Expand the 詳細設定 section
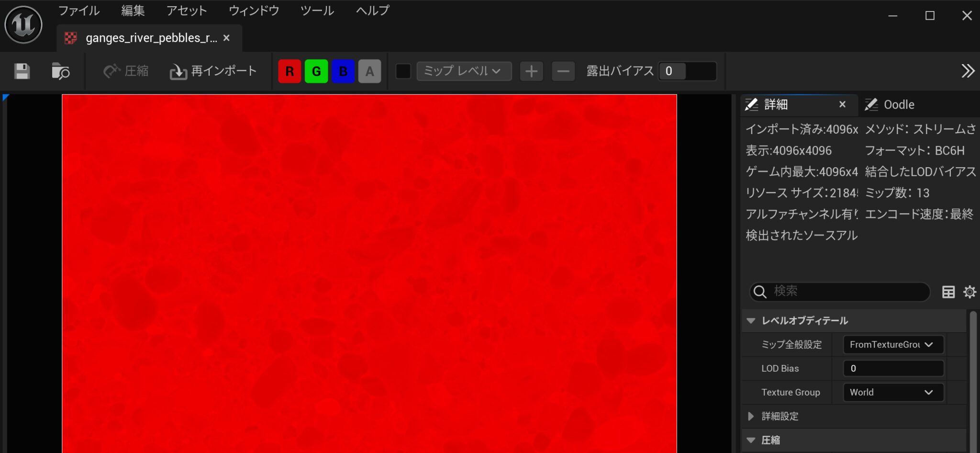Image resolution: width=980 pixels, height=453 pixels. pyautogui.click(x=750, y=416)
